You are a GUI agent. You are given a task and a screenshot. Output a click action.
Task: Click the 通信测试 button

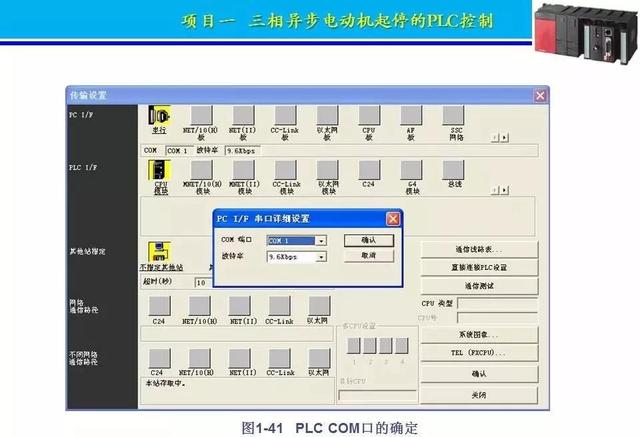point(479,285)
